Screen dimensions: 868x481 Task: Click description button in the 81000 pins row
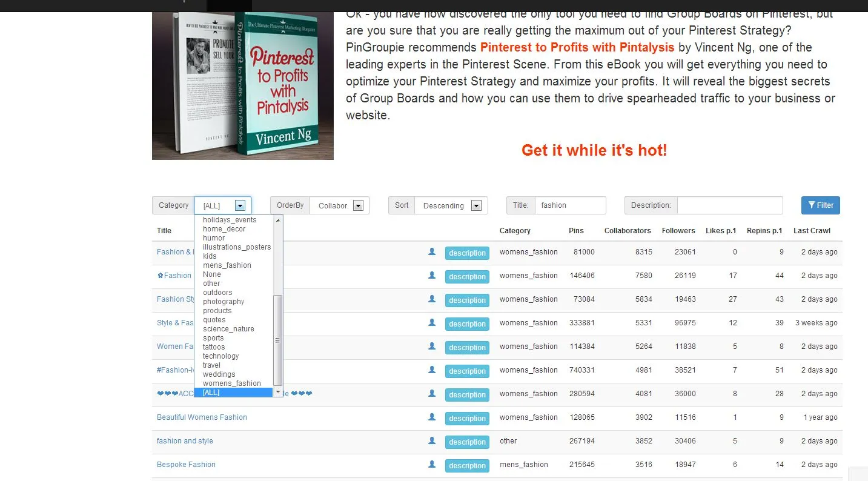467,253
